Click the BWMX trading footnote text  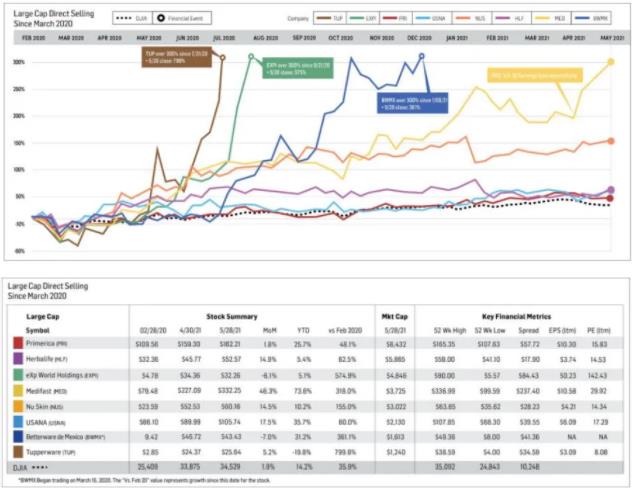(x=144, y=480)
